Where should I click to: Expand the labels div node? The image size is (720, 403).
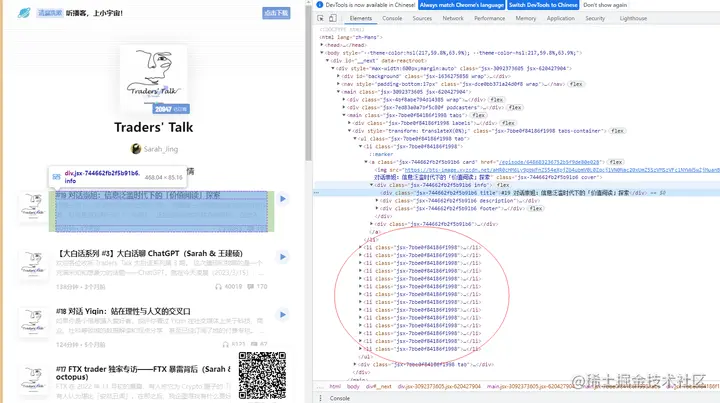[x=349, y=123]
